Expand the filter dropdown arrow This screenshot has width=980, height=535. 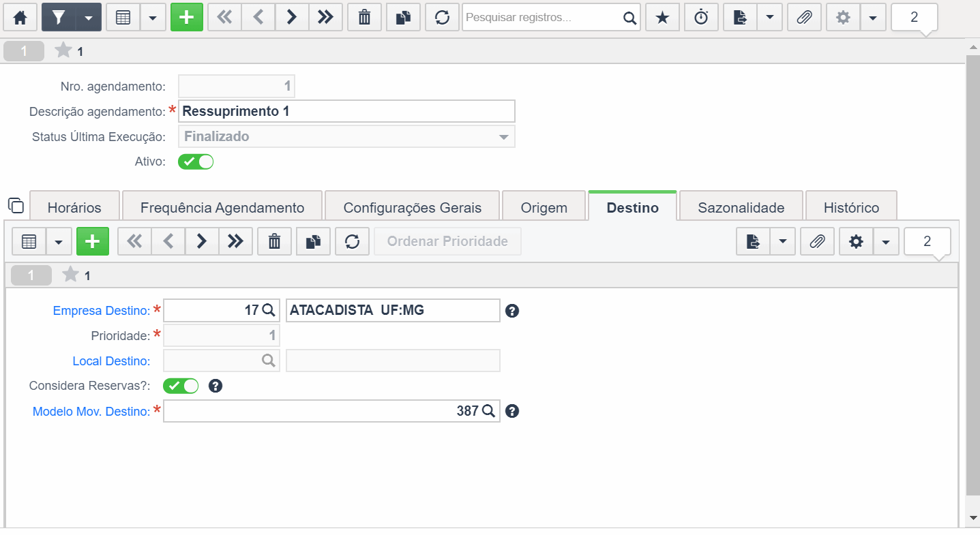click(x=88, y=18)
